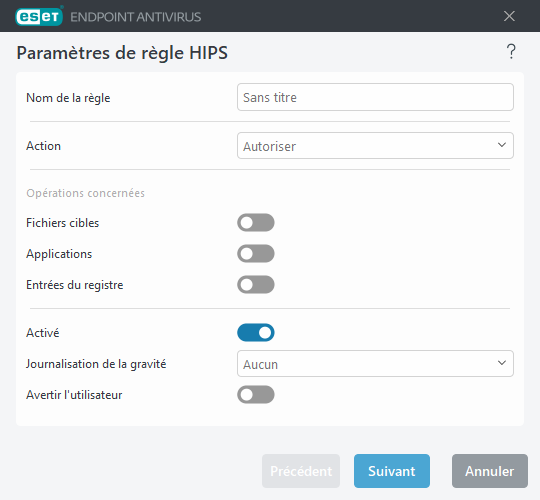
Task: Open the Action dropdown set to Autoriser
Action: 375,146
